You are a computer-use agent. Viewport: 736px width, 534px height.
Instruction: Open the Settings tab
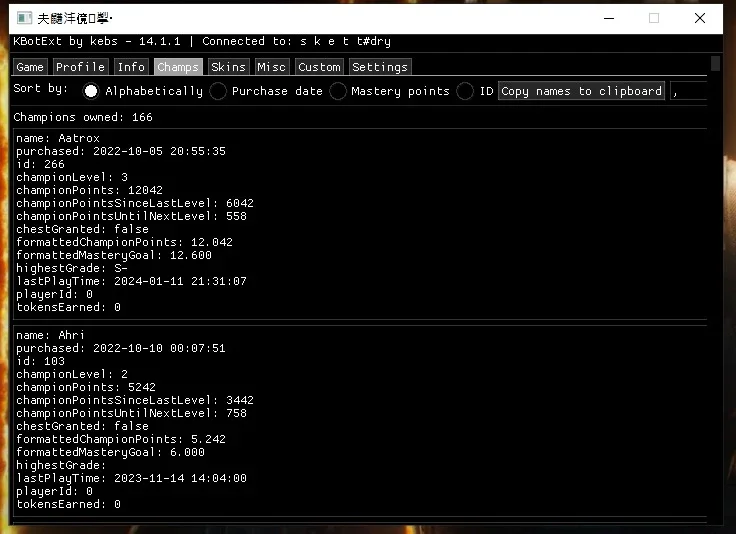[380, 67]
